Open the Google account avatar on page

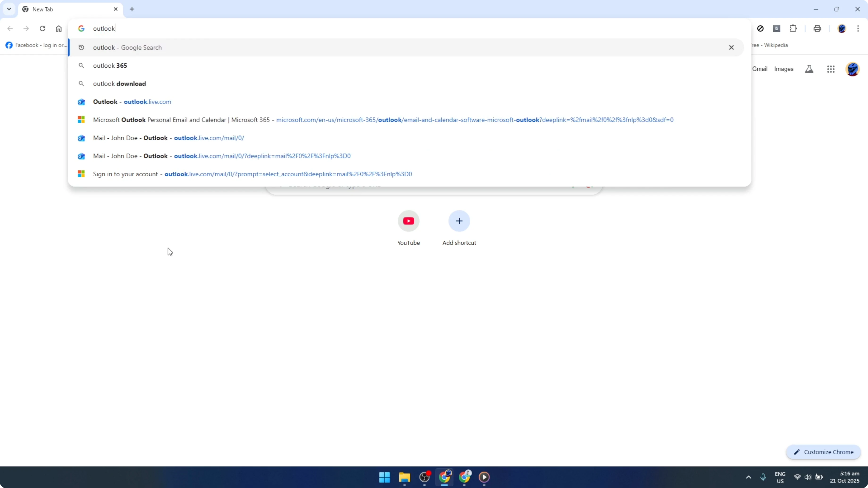tap(852, 69)
